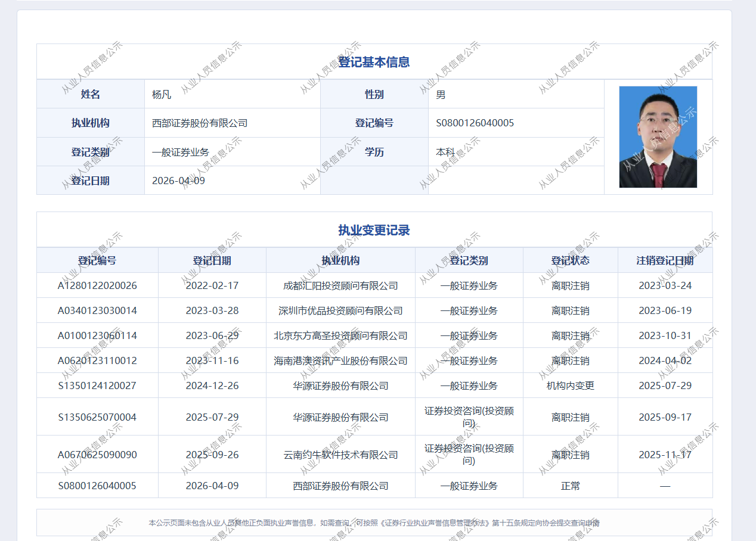Click the 正常 status cell
756x541 pixels.
coord(570,486)
